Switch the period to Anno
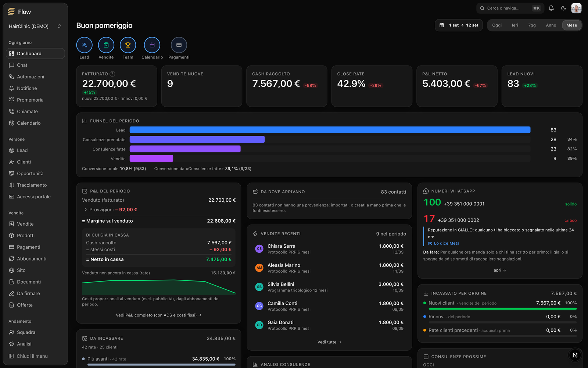This screenshot has width=588, height=368. [x=551, y=25]
